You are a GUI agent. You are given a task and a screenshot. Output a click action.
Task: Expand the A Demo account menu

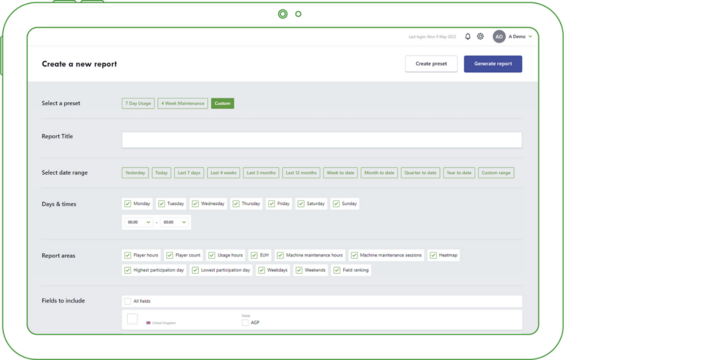[x=530, y=37]
